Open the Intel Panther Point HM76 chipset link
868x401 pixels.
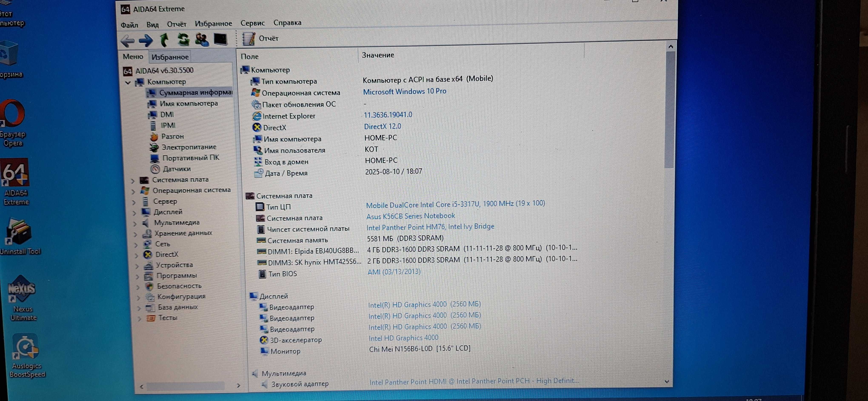430,227
